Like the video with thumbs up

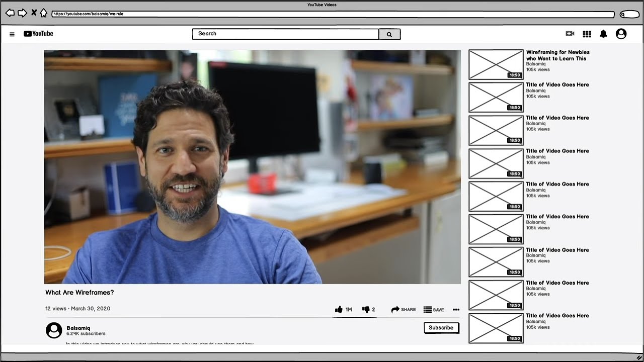(x=339, y=310)
